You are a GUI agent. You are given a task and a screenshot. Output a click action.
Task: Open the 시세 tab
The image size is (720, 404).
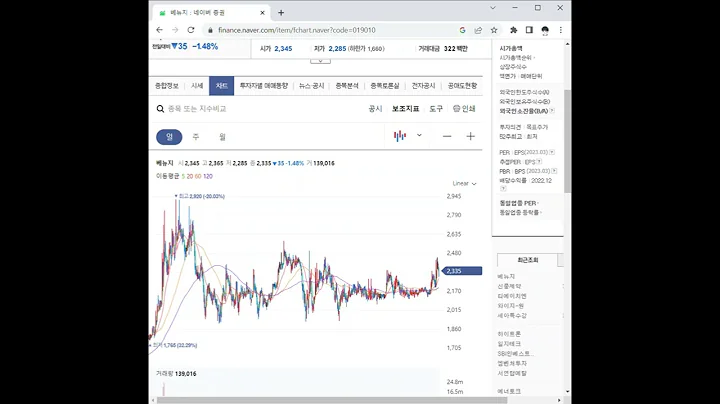tap(197, 86)
